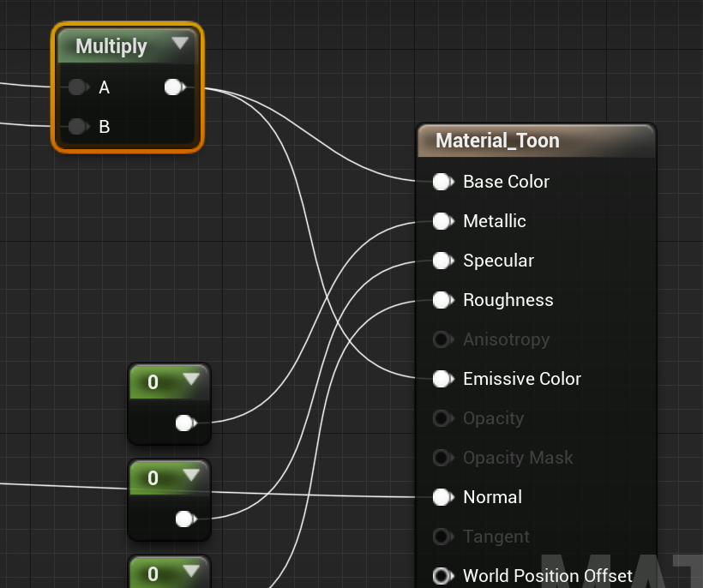Click output pin of constant wired to Specular
Viewport: 703px width, 588px height.
(186, 519)
